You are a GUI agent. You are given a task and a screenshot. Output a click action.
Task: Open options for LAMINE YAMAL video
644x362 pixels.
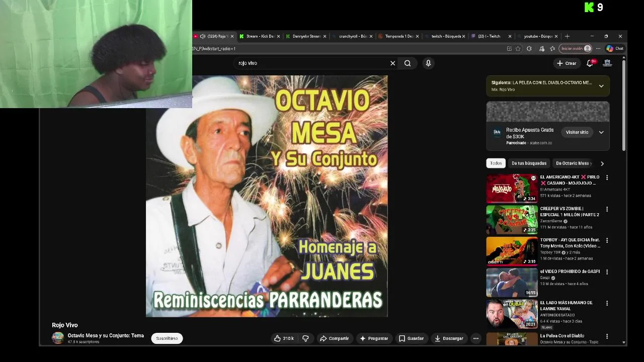607,303
